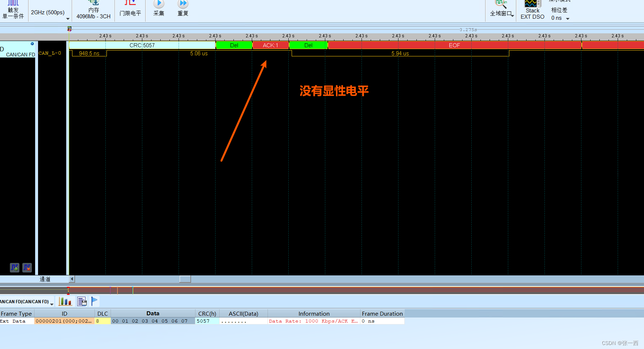Click the first green Del segment
644x349 pixels.
point(234,45)
